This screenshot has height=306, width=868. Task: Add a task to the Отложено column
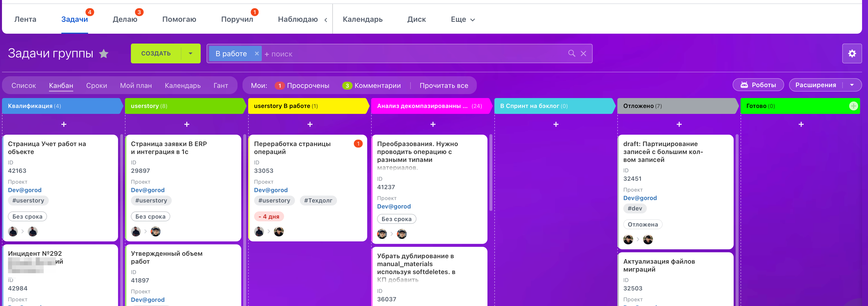[x=679, y=124]
